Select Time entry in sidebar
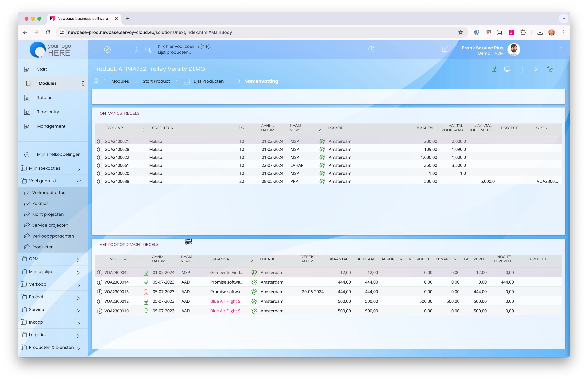The image size is (588, 381). (48, 112)
